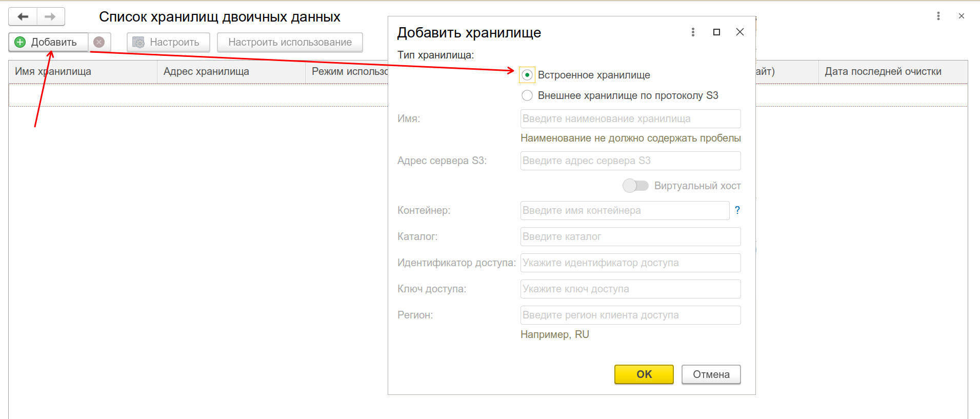Focus the Адрес сервера S3 field
980x419 pixels.
tap(630, 161)
